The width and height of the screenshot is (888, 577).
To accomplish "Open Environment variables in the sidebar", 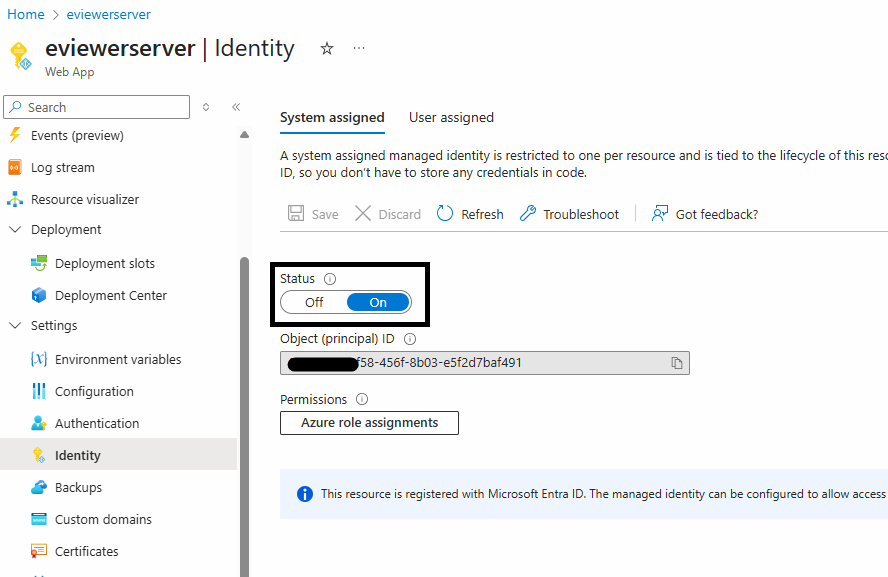I will point(118,359).
